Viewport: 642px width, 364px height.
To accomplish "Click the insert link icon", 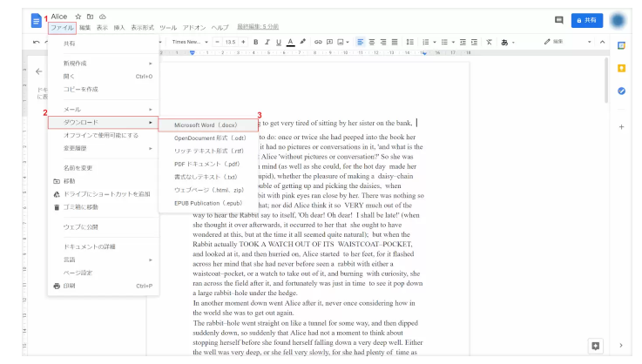I will point(318,42).
